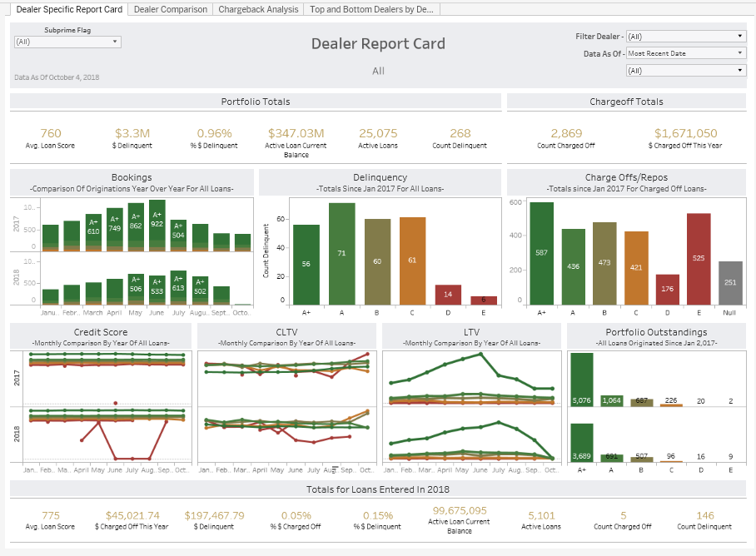Select the Dealer Specific Report Card tab

click(69, 10)
